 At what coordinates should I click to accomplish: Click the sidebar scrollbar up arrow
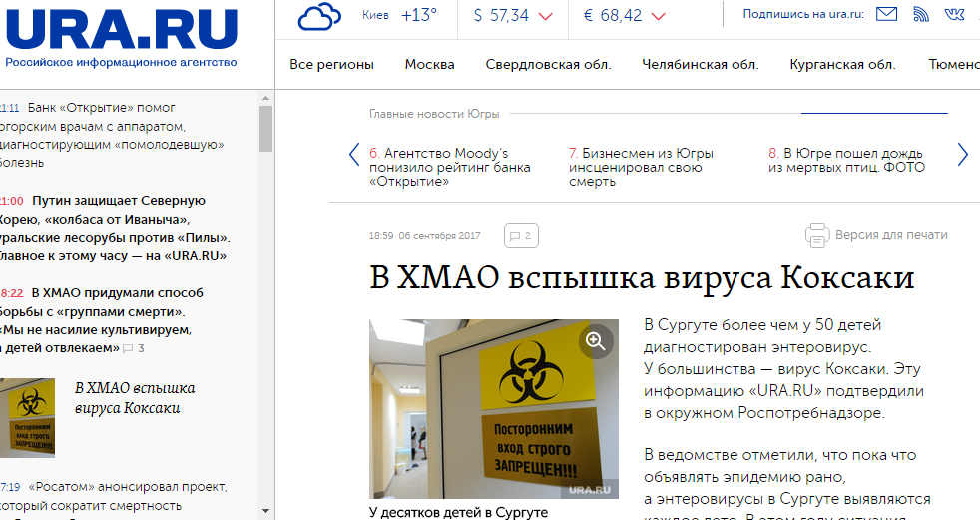tap(265, 98)
